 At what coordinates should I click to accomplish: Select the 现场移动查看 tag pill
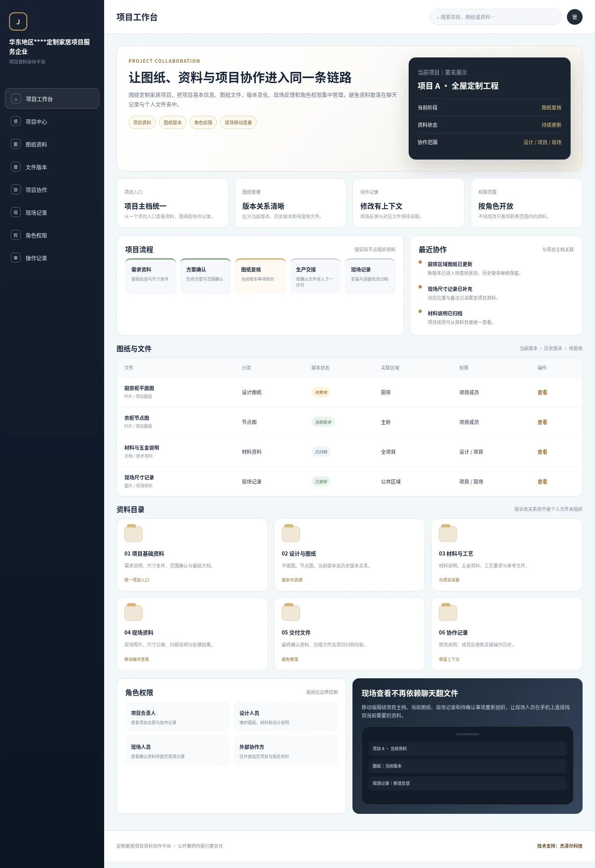click(x=238, y=122)
